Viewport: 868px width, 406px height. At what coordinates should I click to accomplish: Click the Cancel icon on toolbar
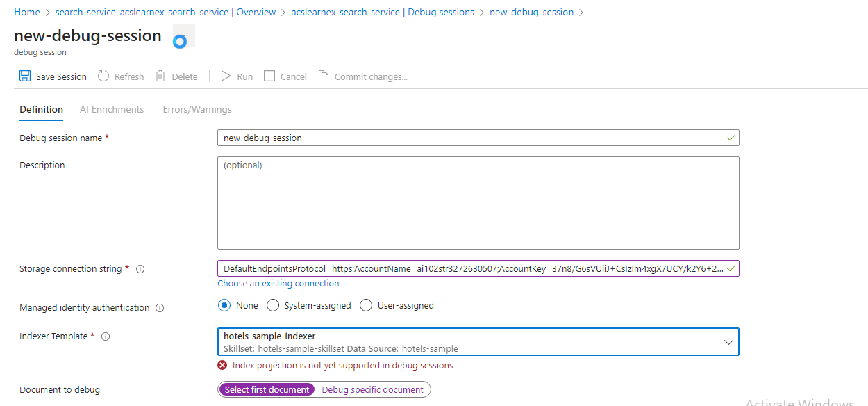(269, 75)
